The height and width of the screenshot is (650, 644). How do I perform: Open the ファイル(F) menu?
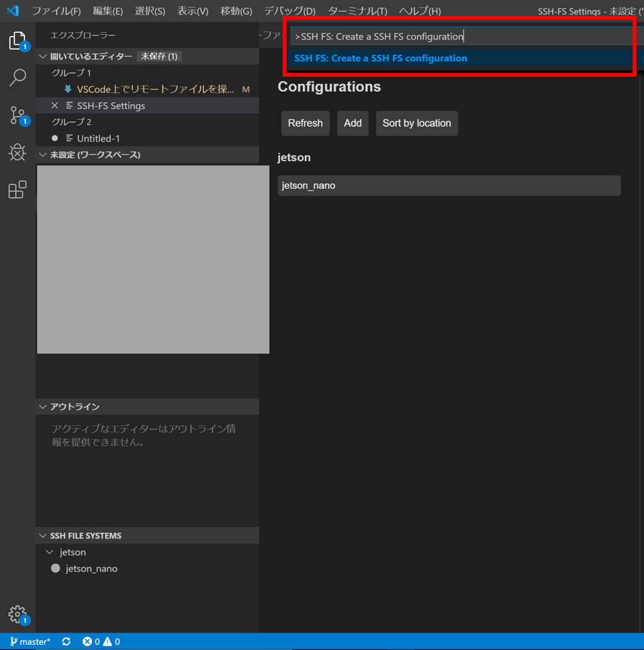(x=57, y=11)
